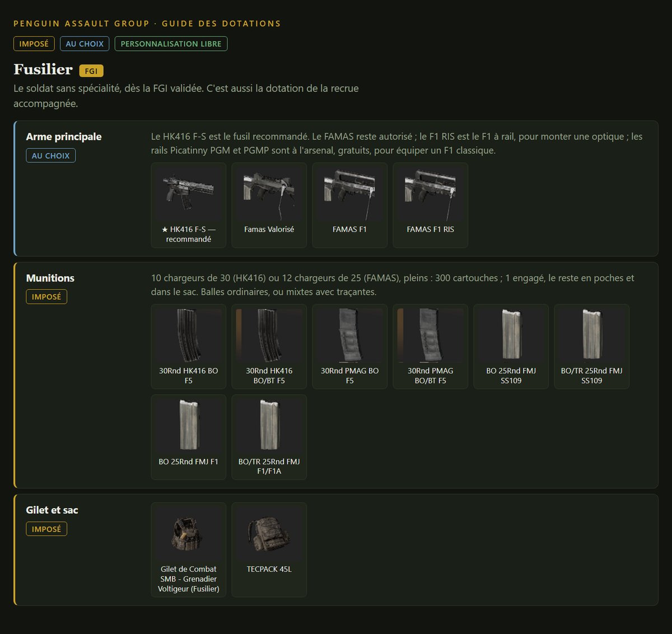
Task: Click the IMPOSÉ badge under Gilet et sac
Action: pyautogui.click(x=46, y=529)
